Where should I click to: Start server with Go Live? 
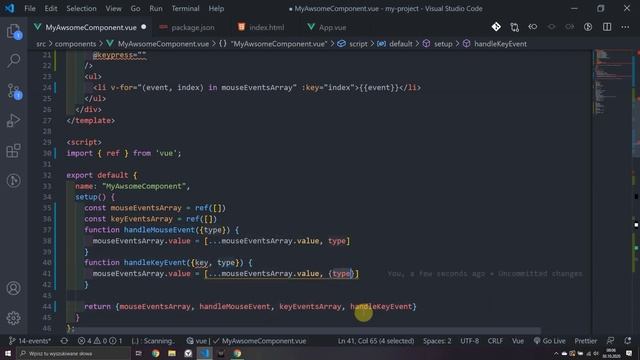[549, 340]
